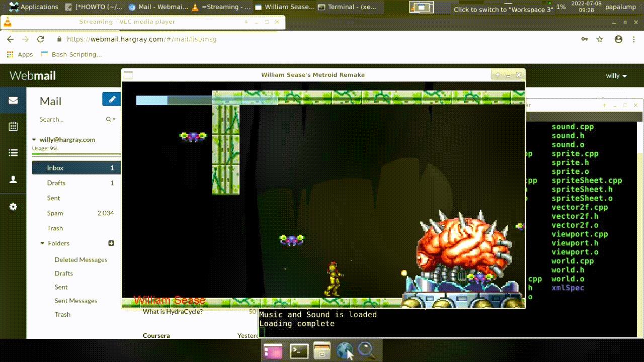Screen dimensions: 644x362
Task: Open the willy user account dropdown
Action: (x=616, y=76)
